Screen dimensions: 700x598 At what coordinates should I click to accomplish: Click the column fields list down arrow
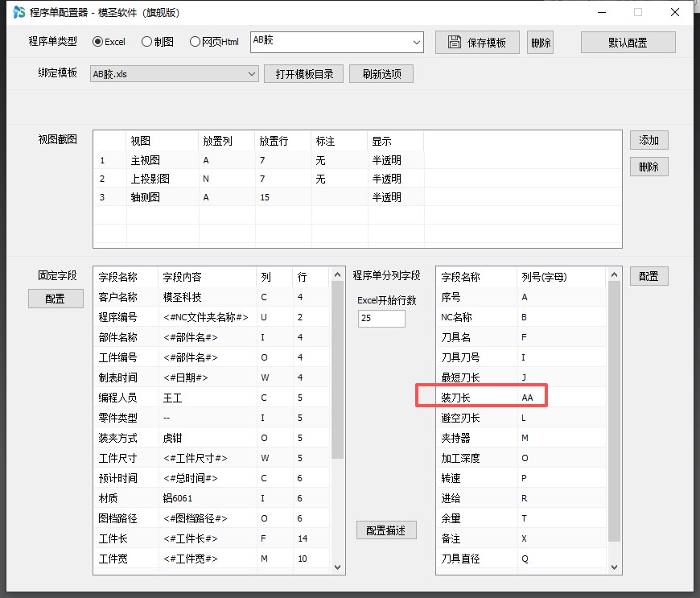tap(614, 567)
